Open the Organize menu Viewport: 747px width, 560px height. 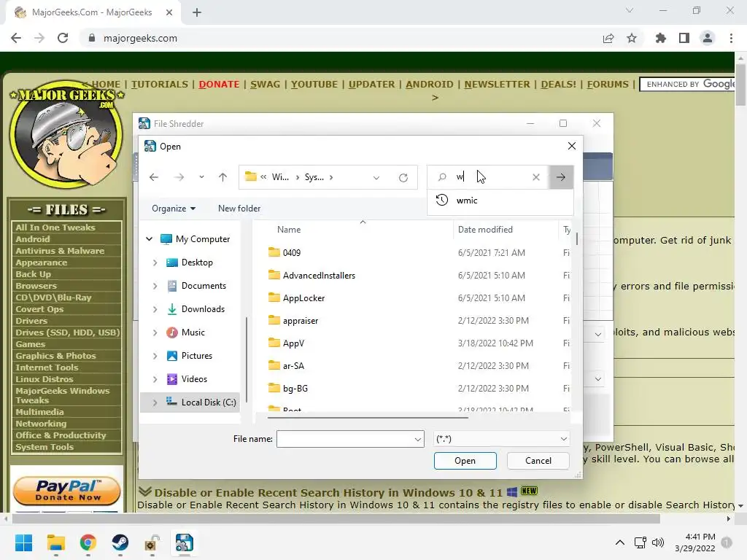pyautogui.click(x=174, y=209)
